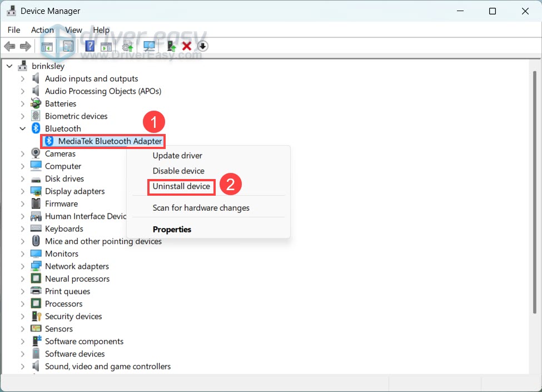Expand Audio Processing Objects (APOs) chevron
Image resolution: width=542 pixels, height=392 pixels.
tap(23, 91)
